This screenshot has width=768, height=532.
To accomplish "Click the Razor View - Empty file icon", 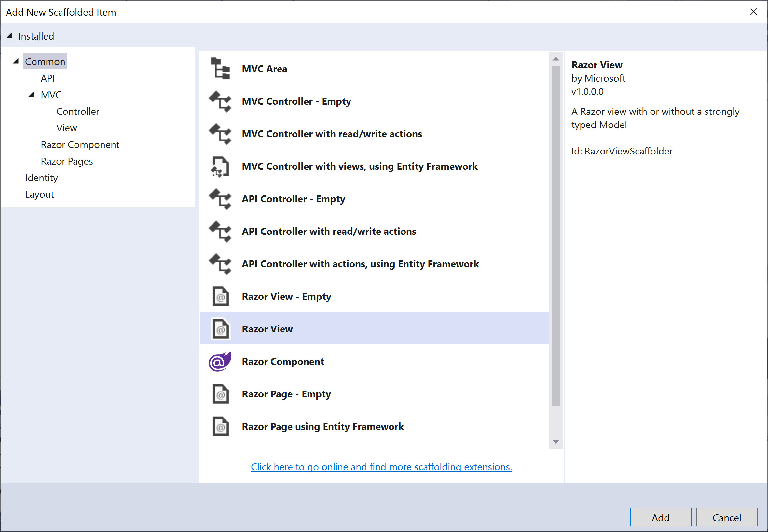I will tap(221, 297).
